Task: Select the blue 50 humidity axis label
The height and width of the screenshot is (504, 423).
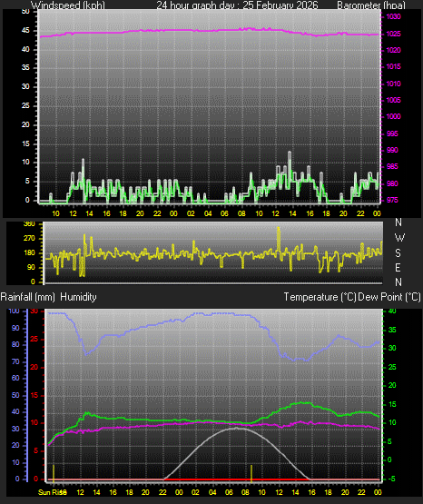Action: pyautogui.click(x=15, y=395)
